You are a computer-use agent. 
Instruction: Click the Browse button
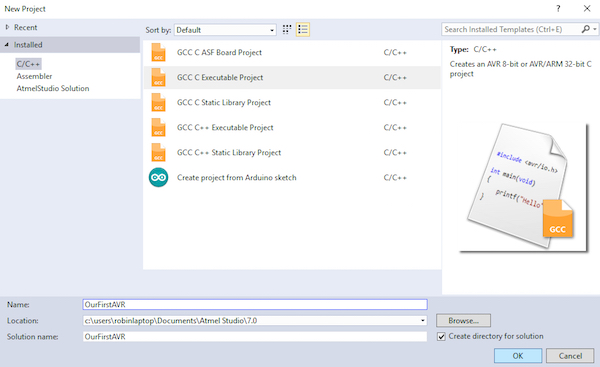pyautogui.click(x=463, y=321)
